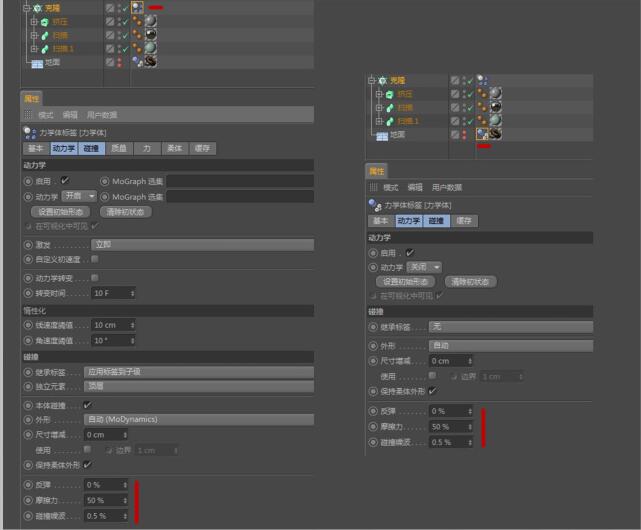Click the green material tag on 扫描.1, right panel
The width and height of the screenshot is (641, 530).
pos(495,120)
